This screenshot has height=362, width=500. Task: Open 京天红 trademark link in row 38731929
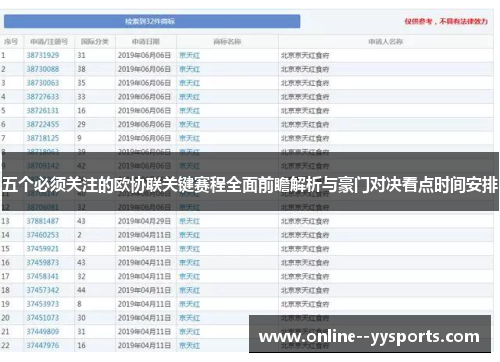(x=189, y=55)
